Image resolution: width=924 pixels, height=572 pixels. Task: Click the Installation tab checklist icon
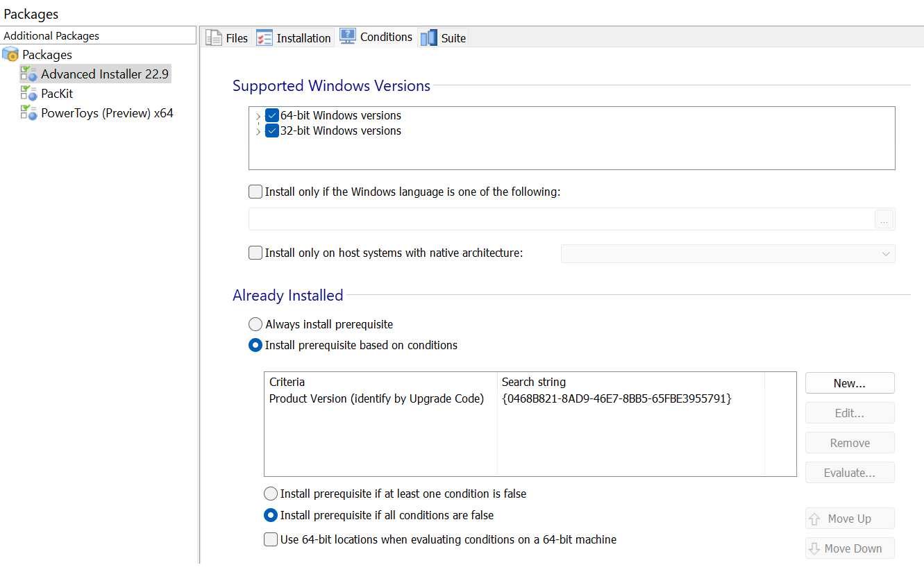(x=264, y=37)
